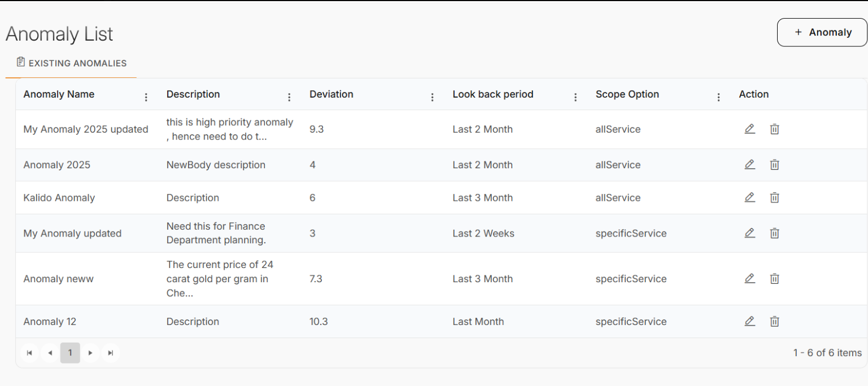Click the add Anomaly button
This screenshot has height=386, width=868.
click(x=822, y=32)
